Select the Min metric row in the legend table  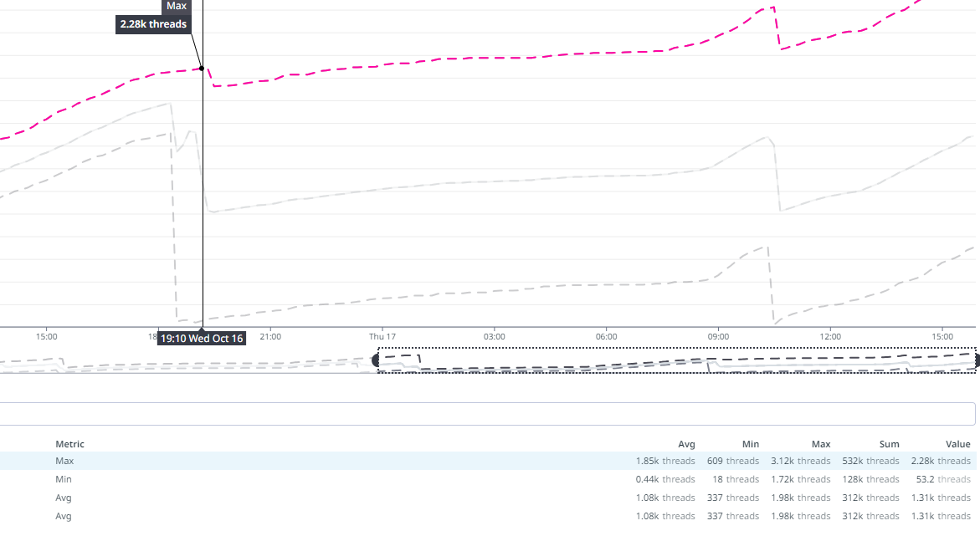tap(488, 479)
